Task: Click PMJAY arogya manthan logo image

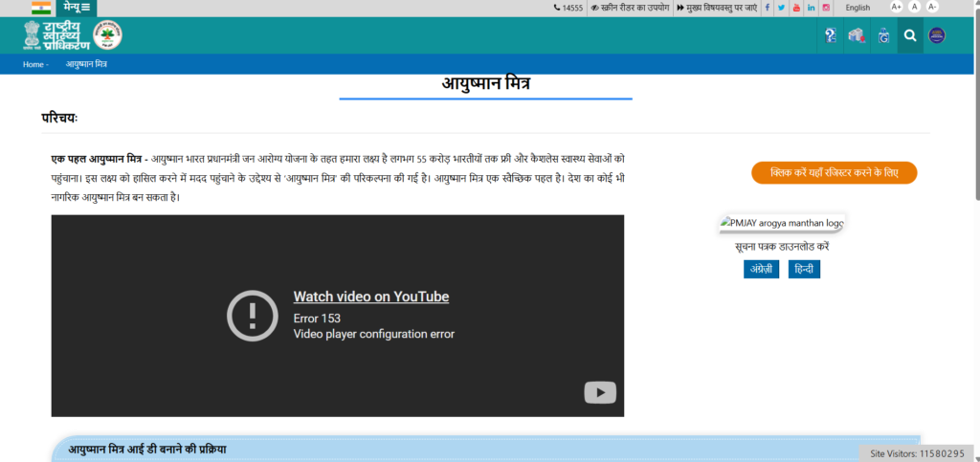Action: 782,224
